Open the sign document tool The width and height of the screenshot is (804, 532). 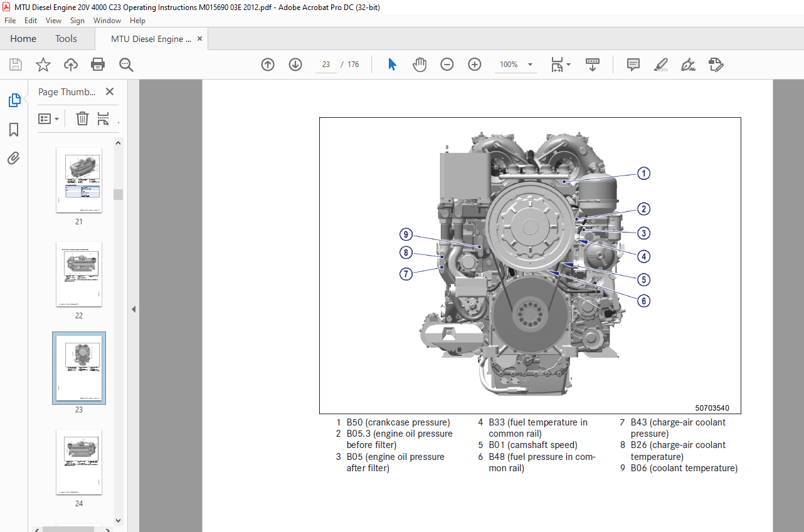(x=688, y=65)
